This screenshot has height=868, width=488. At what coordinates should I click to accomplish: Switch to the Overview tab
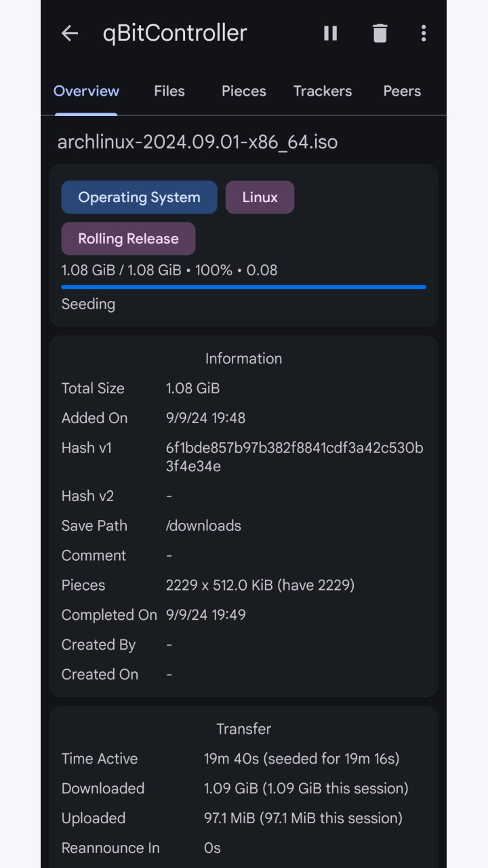(x=86, y=91)
